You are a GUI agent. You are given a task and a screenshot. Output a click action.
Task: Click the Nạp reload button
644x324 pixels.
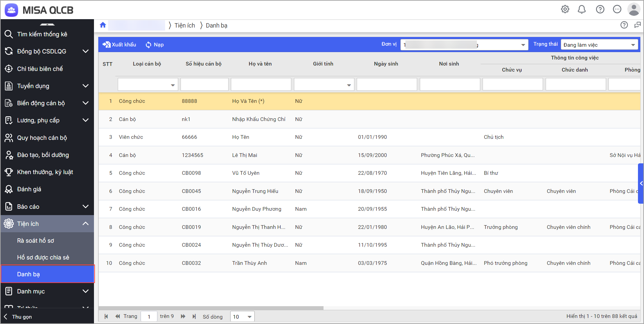pyautogui.click(x=155, y=45)
